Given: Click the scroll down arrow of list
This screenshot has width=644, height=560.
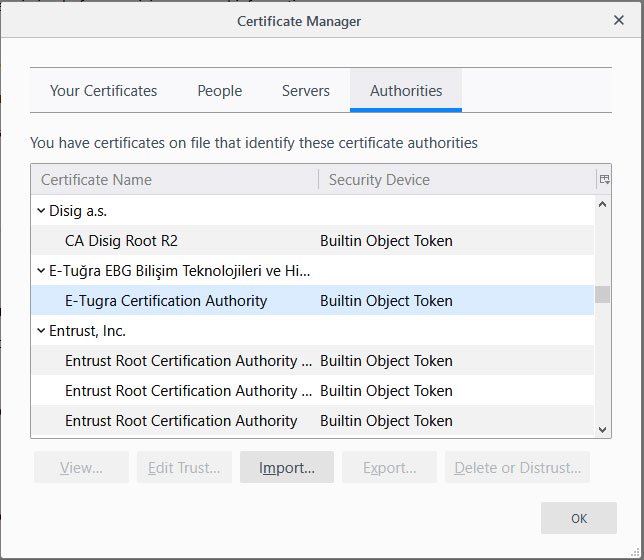Looking at the screenshot, I should point(602,429).
